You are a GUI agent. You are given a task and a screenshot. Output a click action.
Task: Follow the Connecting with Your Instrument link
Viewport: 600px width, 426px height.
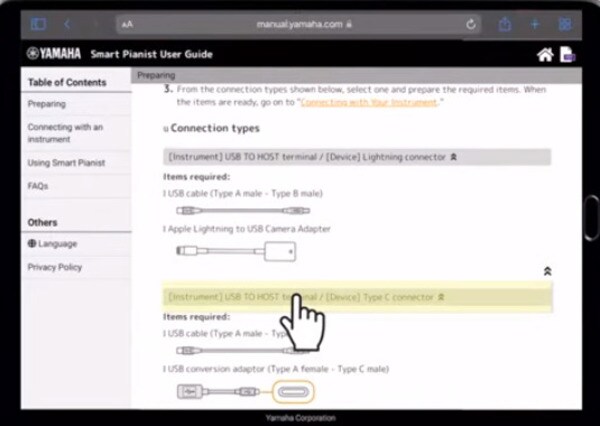point(368,103)
